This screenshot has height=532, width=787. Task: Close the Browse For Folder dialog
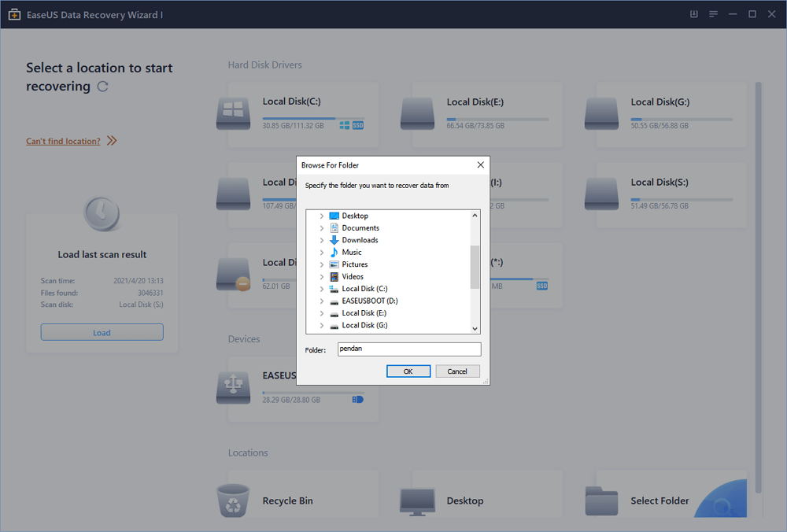click(480, 164)
